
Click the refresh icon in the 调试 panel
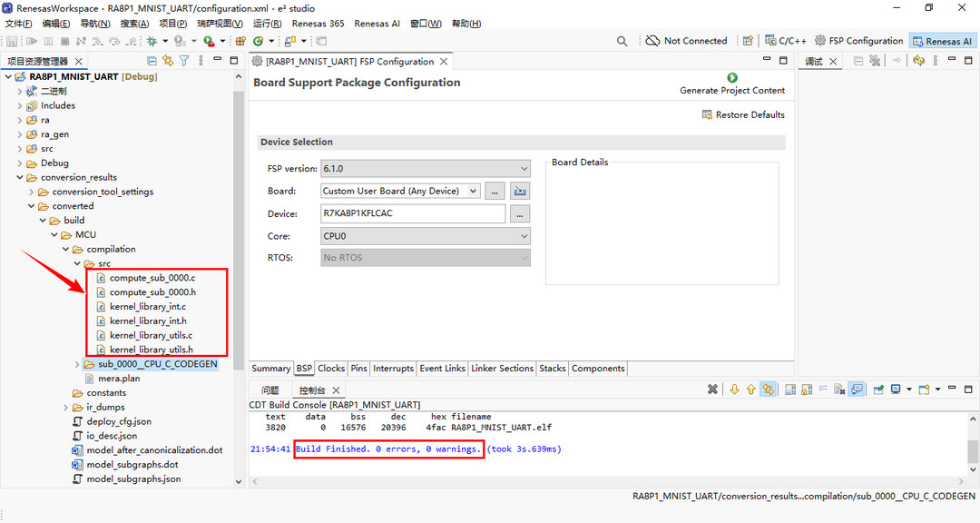point(918,61)
